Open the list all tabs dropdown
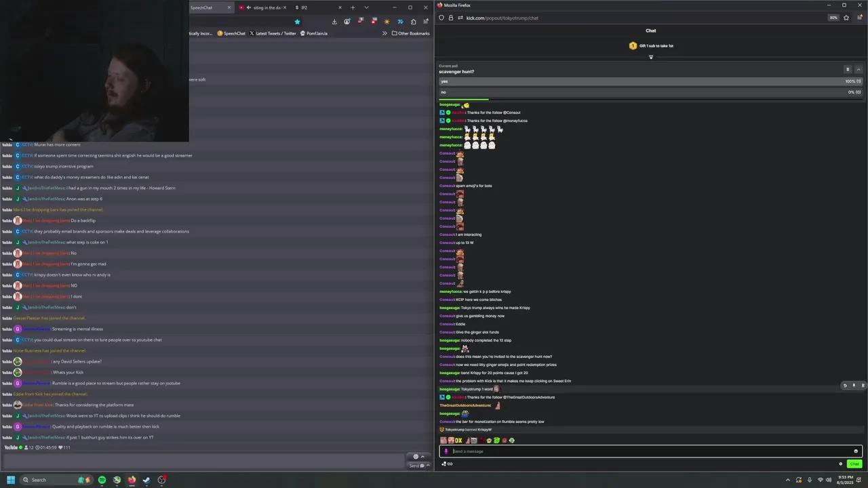Image resolution: width=868 pixels, height=488 pixels. [367, 7]
